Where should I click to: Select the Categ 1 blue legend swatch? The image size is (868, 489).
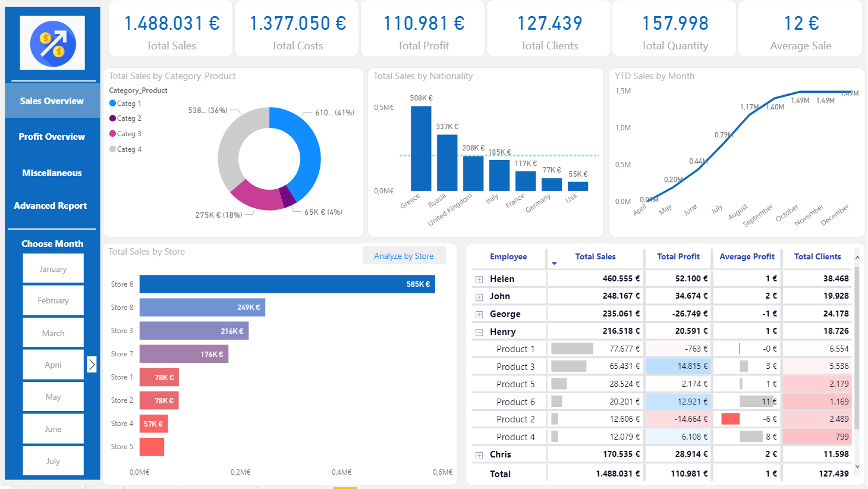(x=113, y=104)
